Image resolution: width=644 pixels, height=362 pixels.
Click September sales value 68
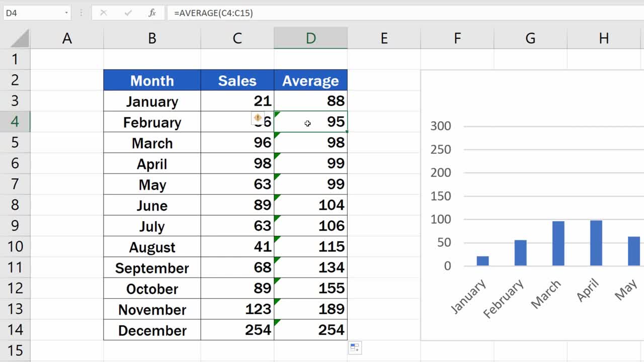pyautogui.click(x=237, y=267)
